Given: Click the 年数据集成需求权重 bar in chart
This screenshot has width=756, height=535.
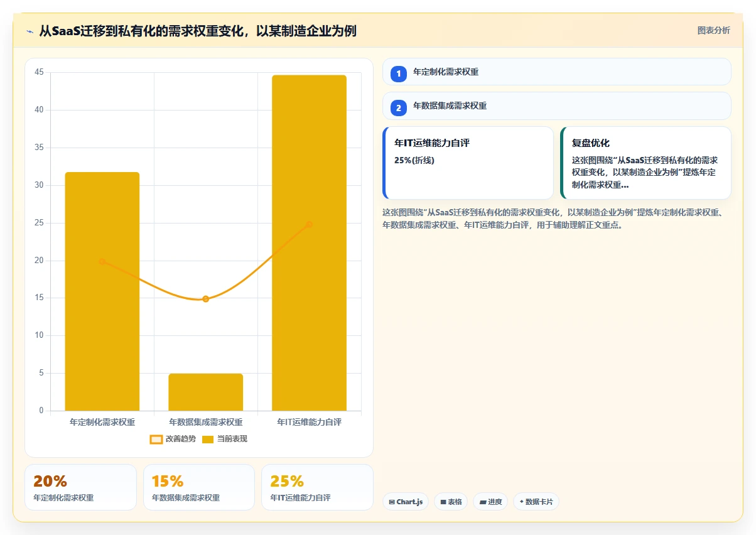Looking at the screenshot, I should pos(205,392).
